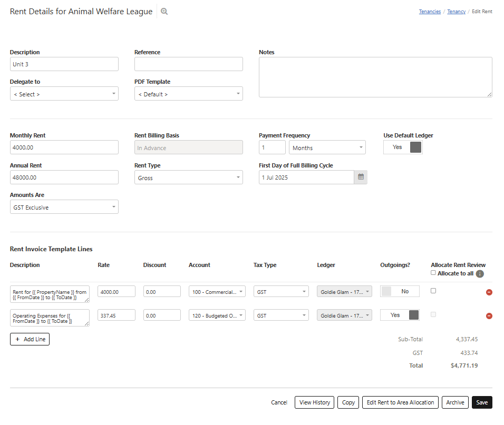Delete the Operating Expenses line via the red minus icon

tap(489, 316)
